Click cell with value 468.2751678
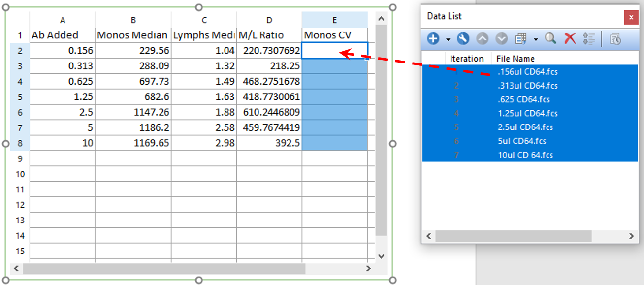644x285 pixels. pos(269,81)
